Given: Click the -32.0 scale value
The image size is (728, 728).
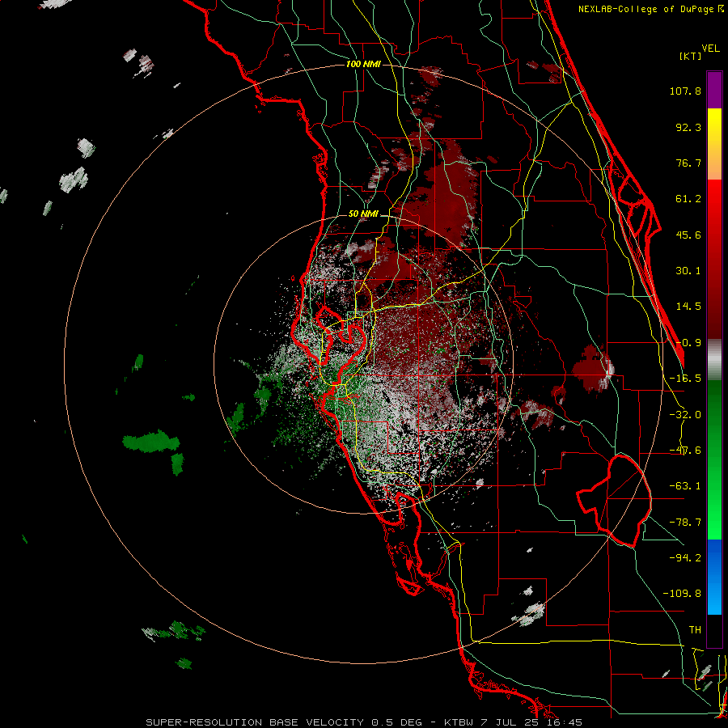Looking at the screenshot, I should (x=685, y=415).
